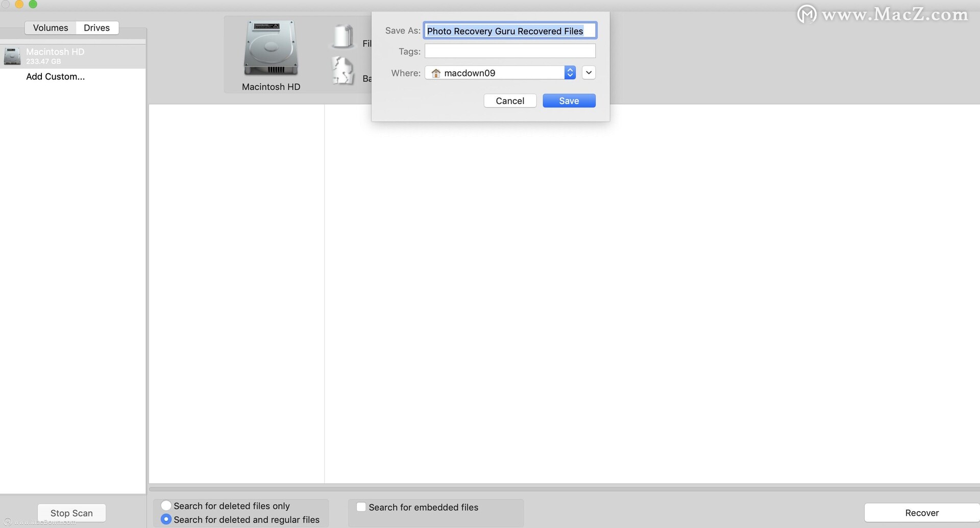980x528 pixels.
Task: Cancel the save dialog
Action: [x=510, y=100]
